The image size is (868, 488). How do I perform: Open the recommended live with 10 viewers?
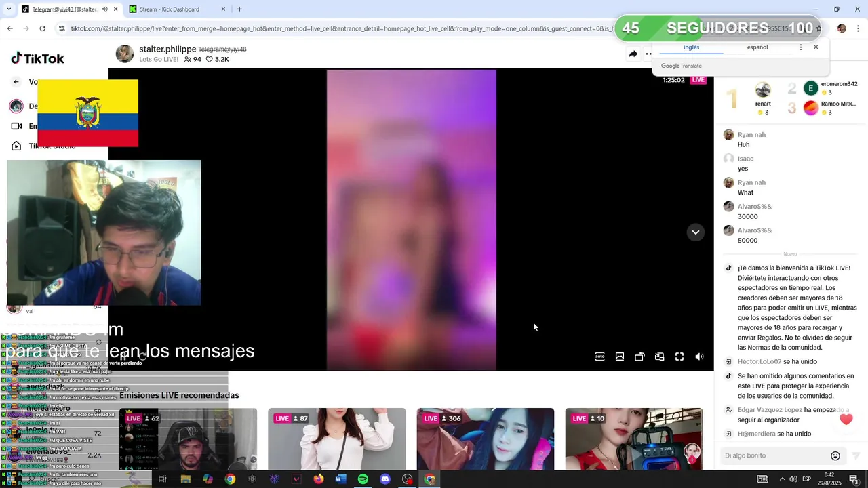pyautogui.click(x=634, y=439)
